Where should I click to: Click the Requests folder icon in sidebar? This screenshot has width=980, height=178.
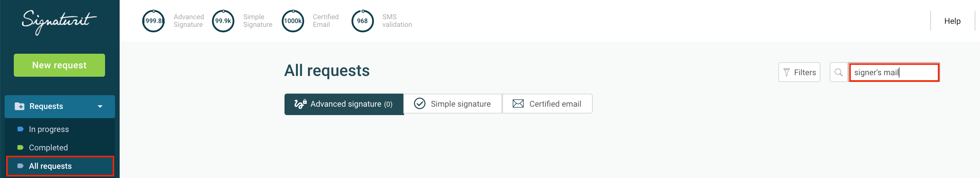[x=19, y=106]
